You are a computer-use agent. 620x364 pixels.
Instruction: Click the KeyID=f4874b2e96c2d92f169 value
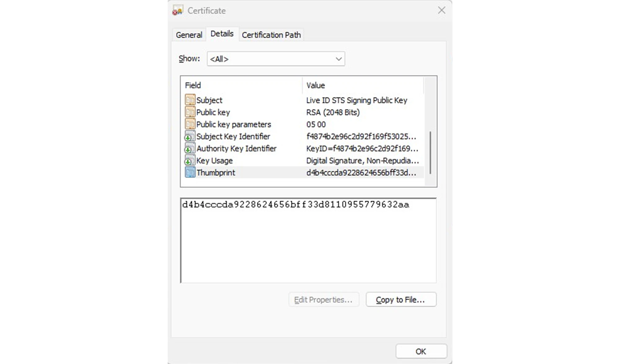[x=362, y=149]
